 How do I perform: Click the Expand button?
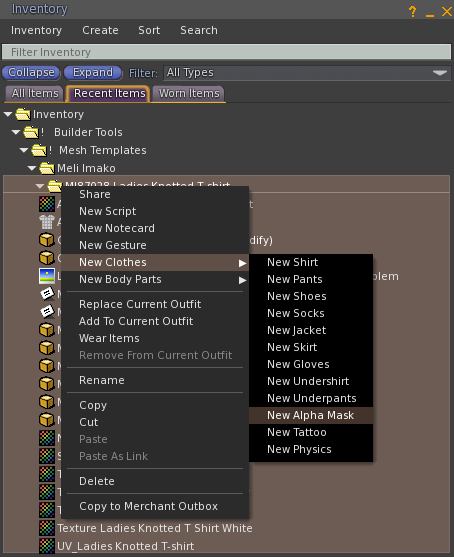tap(93, 73)
